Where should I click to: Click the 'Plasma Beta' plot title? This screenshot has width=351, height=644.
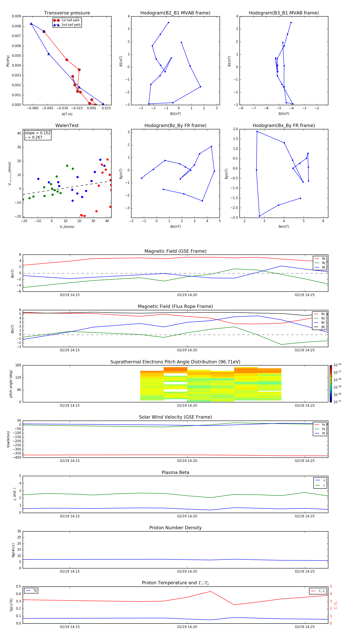tap(175, 473)
